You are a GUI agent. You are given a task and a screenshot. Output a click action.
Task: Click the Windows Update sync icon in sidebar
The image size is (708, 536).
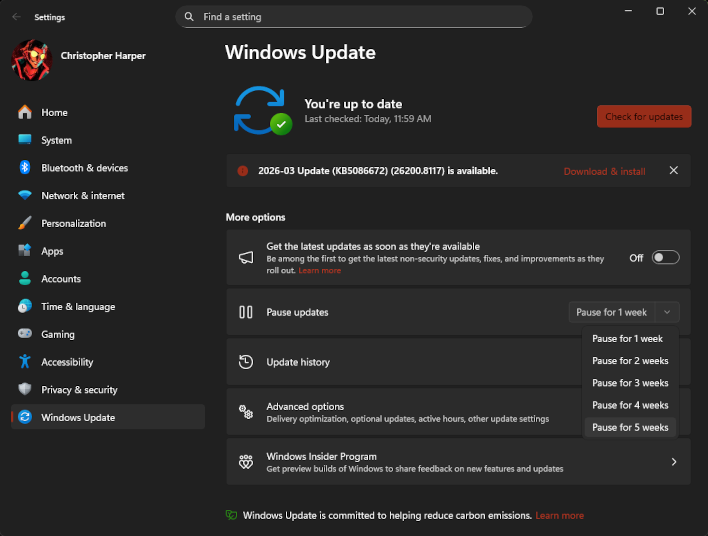tap(25, 417)
